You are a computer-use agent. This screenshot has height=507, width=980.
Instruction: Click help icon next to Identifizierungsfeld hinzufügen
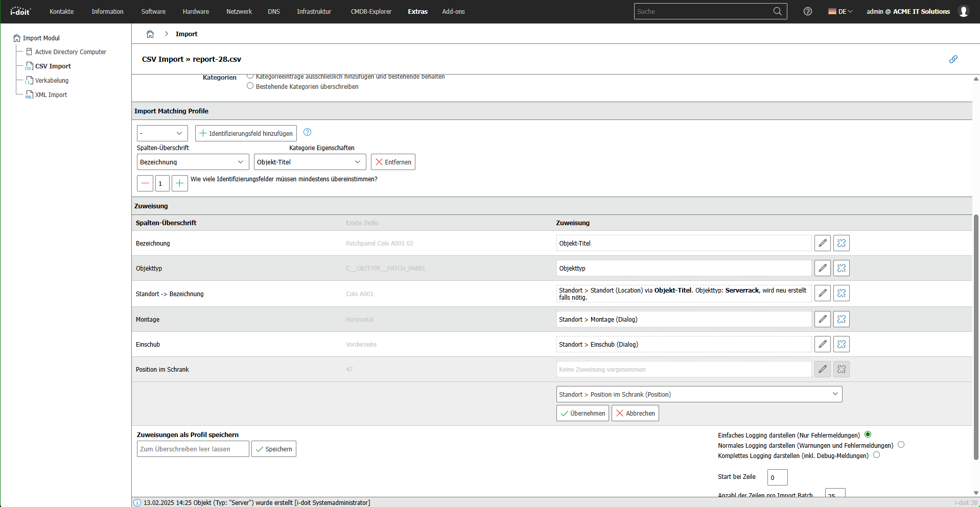click(x=307, y=132)
